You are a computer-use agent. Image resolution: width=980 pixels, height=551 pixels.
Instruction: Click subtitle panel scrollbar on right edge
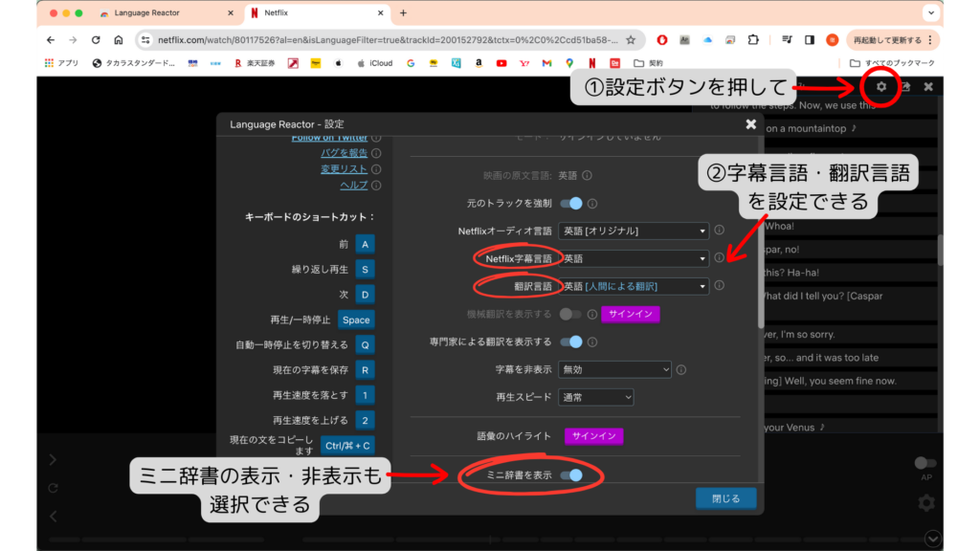point(940,250)
